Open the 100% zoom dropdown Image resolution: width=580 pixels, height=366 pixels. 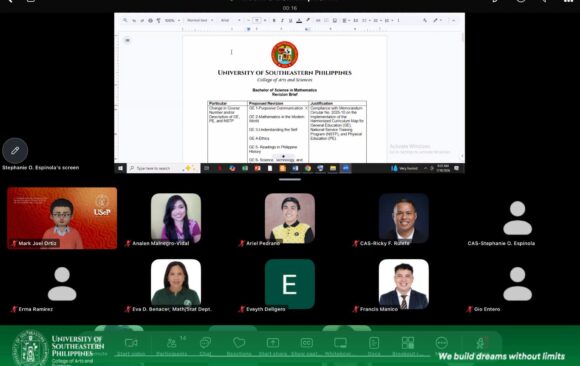coord(172,20)
